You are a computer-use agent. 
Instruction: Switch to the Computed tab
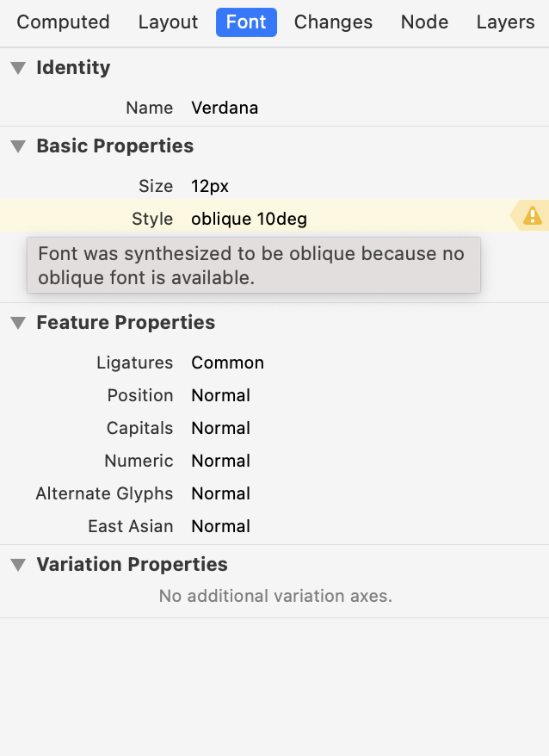coord(63,22)
